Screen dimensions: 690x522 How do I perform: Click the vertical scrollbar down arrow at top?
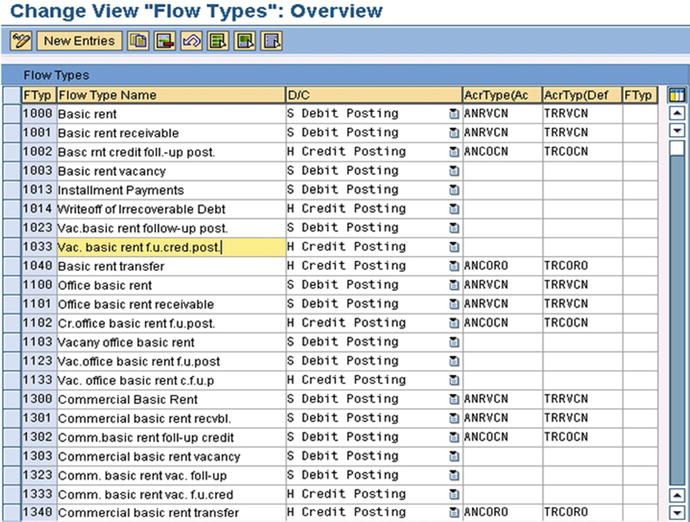pos(676,130)
